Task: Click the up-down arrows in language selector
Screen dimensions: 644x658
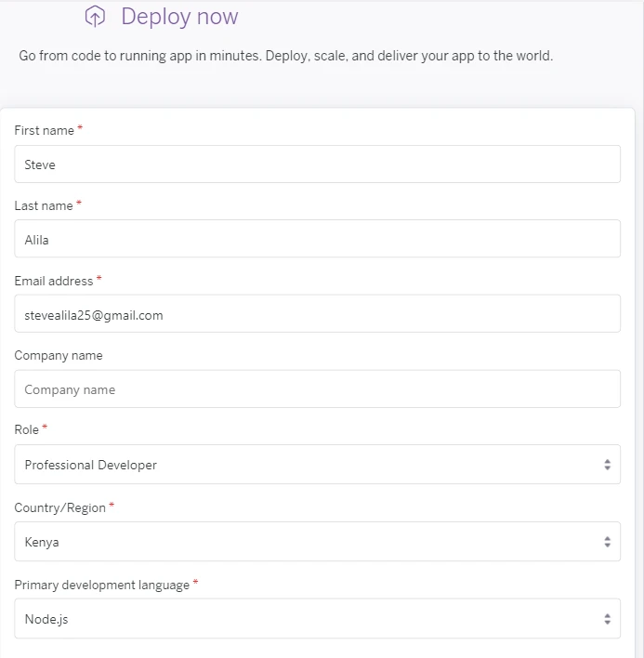Action: [607, 618]
